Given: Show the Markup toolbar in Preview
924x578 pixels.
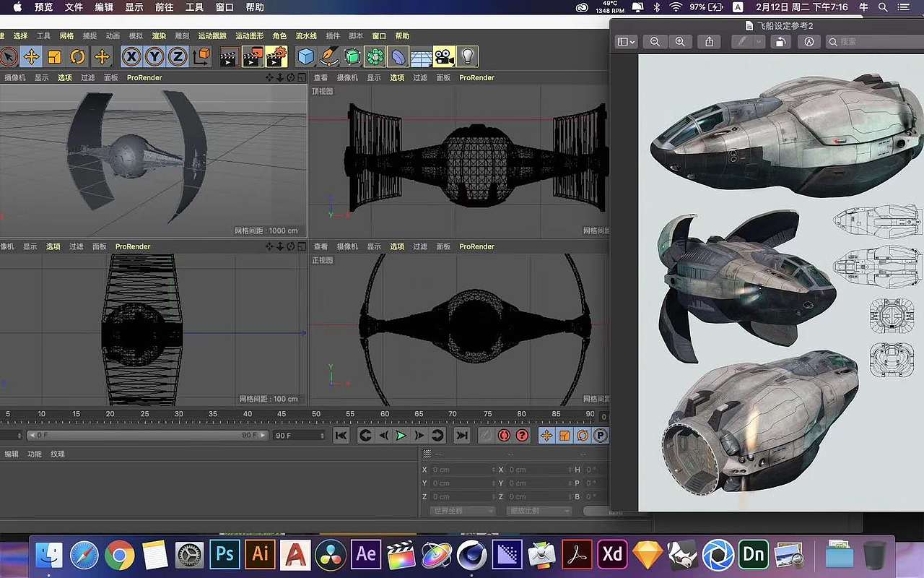Looking at the screenshot, I should tap(809, 42).
